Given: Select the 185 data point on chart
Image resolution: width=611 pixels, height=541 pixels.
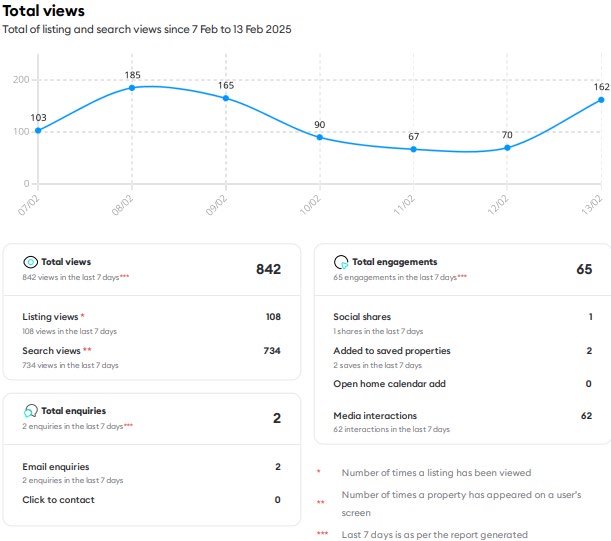Looking at the screenshot, I should pos(132,88).
